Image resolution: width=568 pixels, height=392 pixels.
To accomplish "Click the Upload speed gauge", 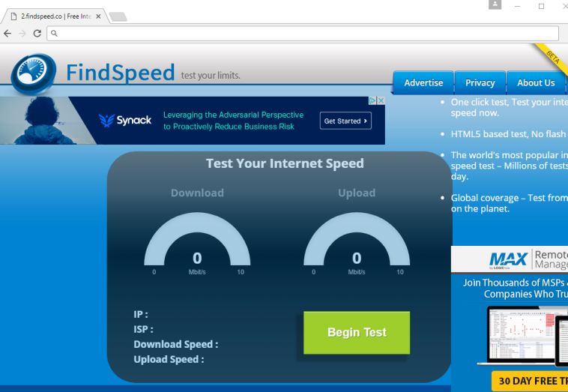I will [357, 239].
